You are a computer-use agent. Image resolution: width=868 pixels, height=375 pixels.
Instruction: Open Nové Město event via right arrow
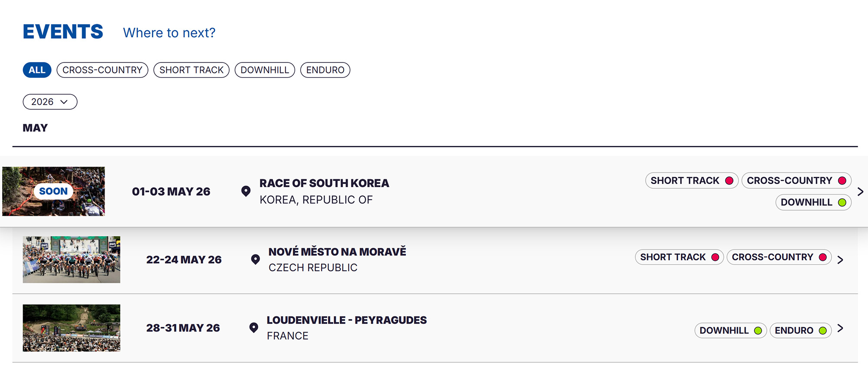click(x=840, y=260)
